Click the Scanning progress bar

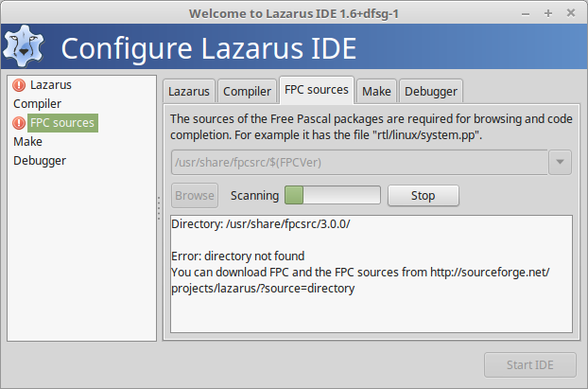333,195
